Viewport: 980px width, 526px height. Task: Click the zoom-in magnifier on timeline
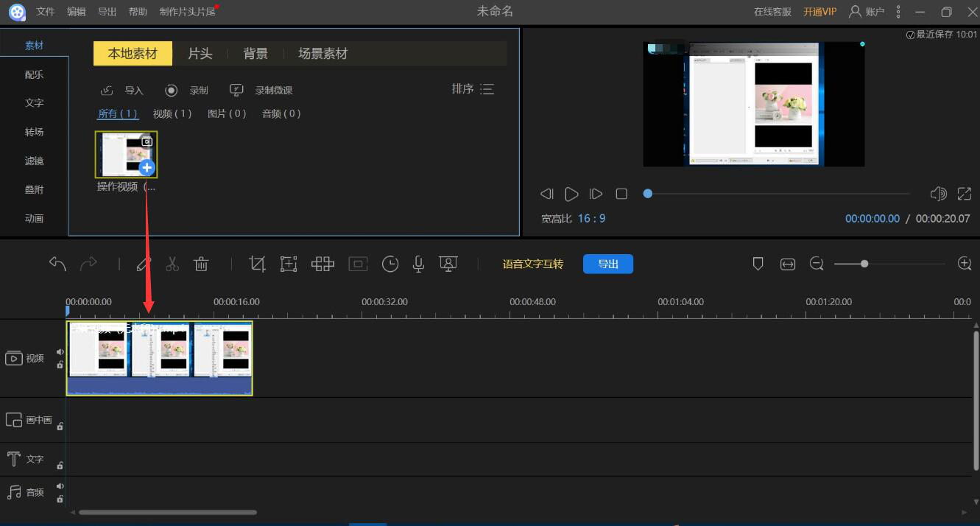point(965,264)
